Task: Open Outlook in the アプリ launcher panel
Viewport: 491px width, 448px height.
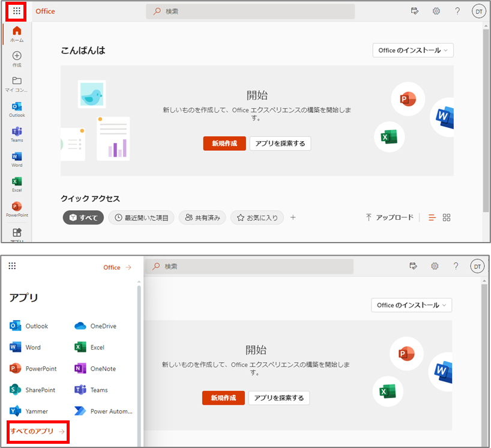Action: pos(29,326)
